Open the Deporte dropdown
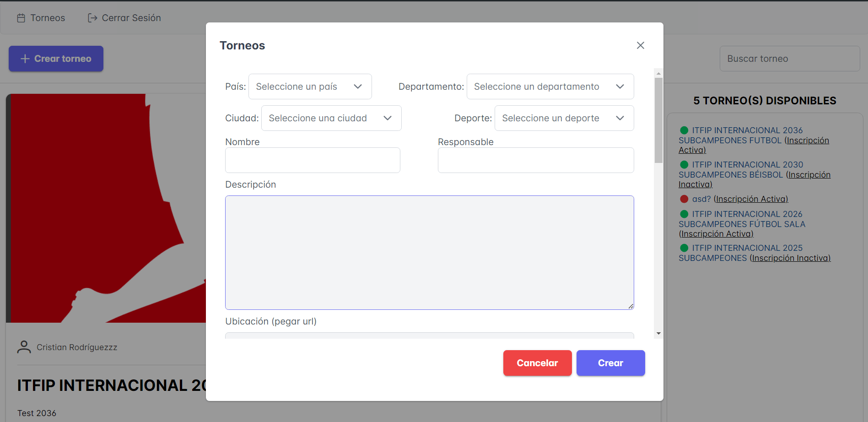The width and height of the screenshot is (868, 422). click(564, 118)
